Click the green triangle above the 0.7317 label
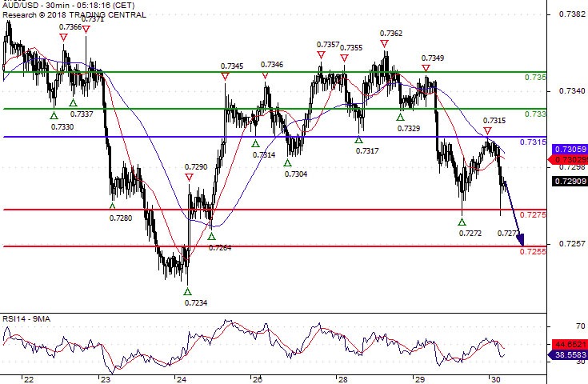This screenshot has height=384, width=588. click(x=359, y=139)
